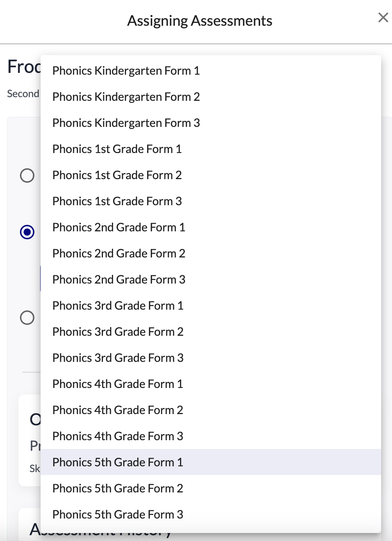Image resolution: width=392 pixels, height=541 pixels.
Task: Pick Phonics 1st Grade Form 2
Action: point(117,175)
